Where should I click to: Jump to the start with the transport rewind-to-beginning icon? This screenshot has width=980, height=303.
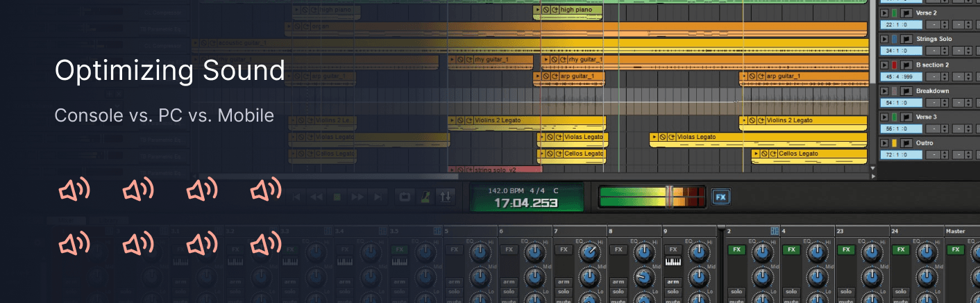click(297, 197)
